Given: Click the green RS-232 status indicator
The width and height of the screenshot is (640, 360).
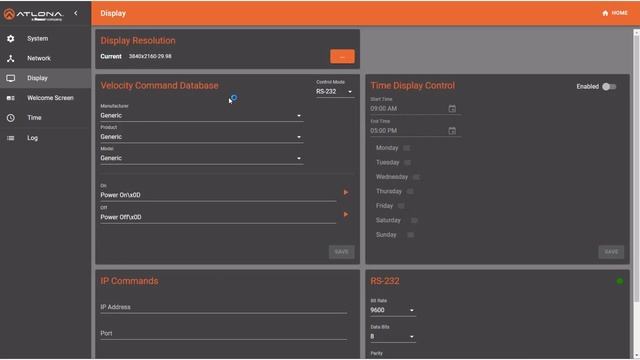Looking at the screenshot, I should (620, 281).
